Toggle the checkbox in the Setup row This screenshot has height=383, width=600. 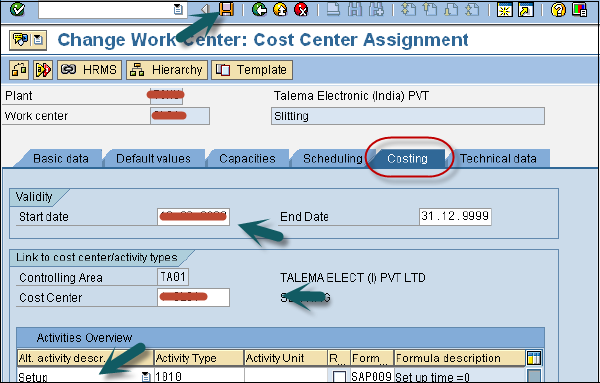coord(339,376)
